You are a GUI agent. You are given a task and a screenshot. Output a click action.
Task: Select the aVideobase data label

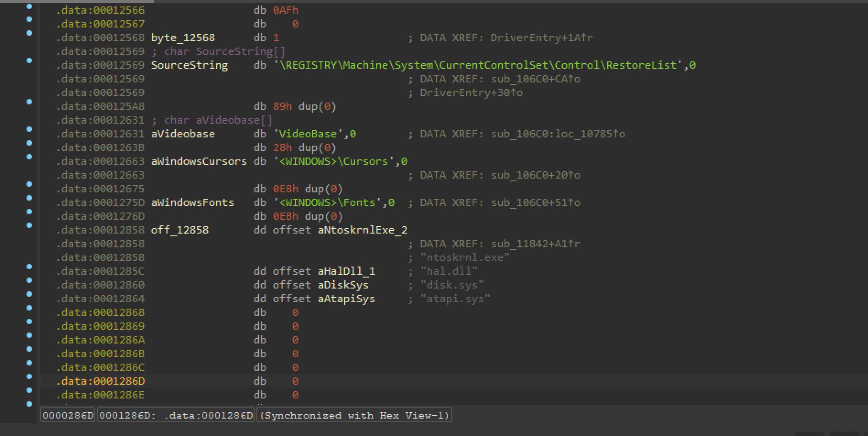[183, 134]
